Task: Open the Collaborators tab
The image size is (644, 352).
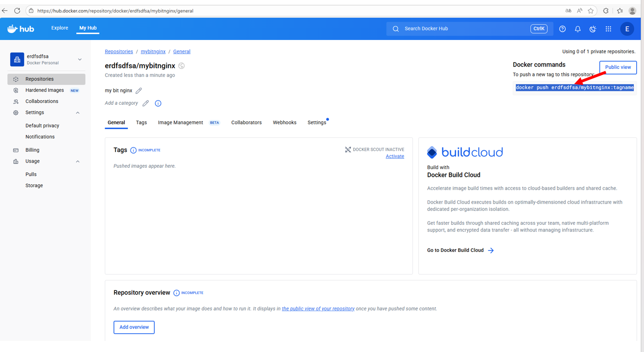Action: (x=247, y=123)
